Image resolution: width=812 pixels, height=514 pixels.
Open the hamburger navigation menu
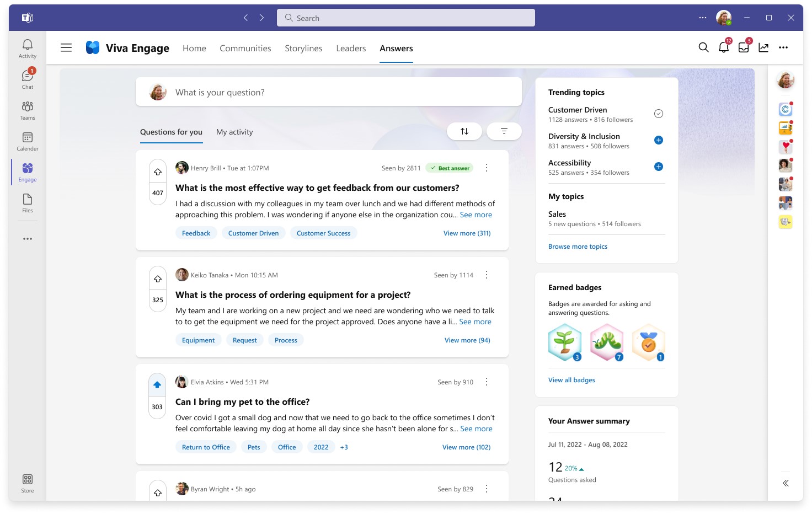(x=66, y=48)
